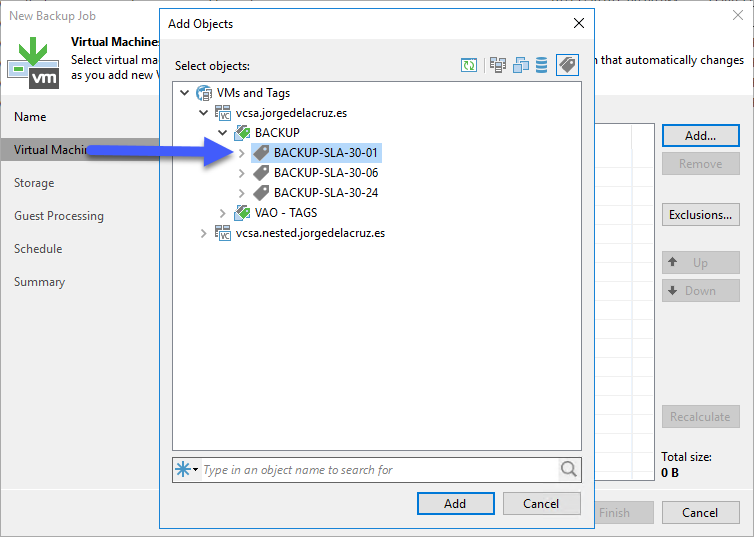The image size is (754, 537).
Task: Select the VMs and Tags view icon
Action: (x=567, y=65)
